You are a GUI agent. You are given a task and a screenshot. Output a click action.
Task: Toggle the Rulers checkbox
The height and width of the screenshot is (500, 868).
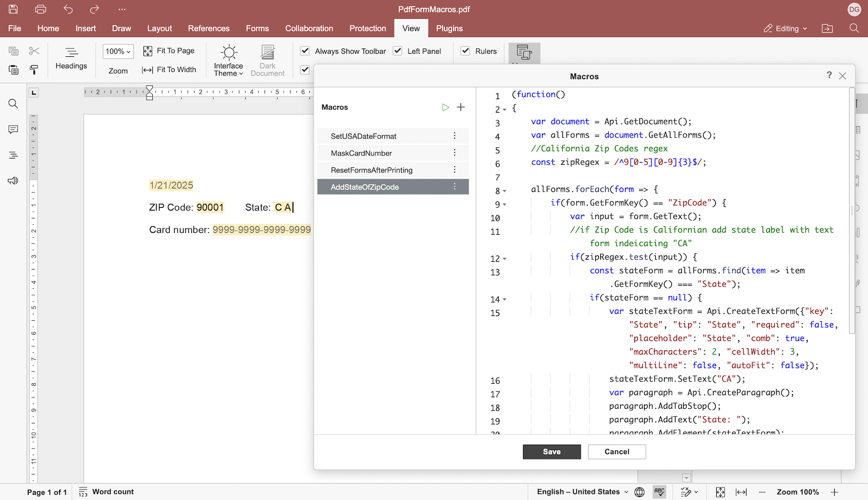(x=465, y=51)
